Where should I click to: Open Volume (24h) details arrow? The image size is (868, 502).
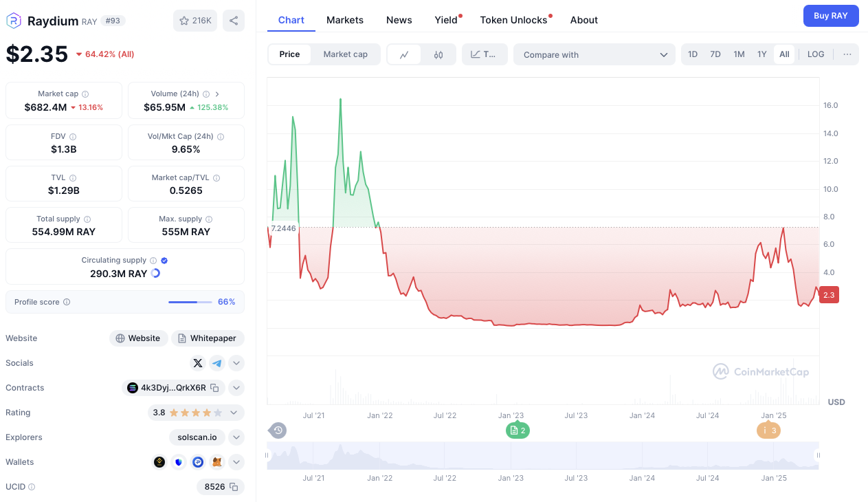(217, 94)
